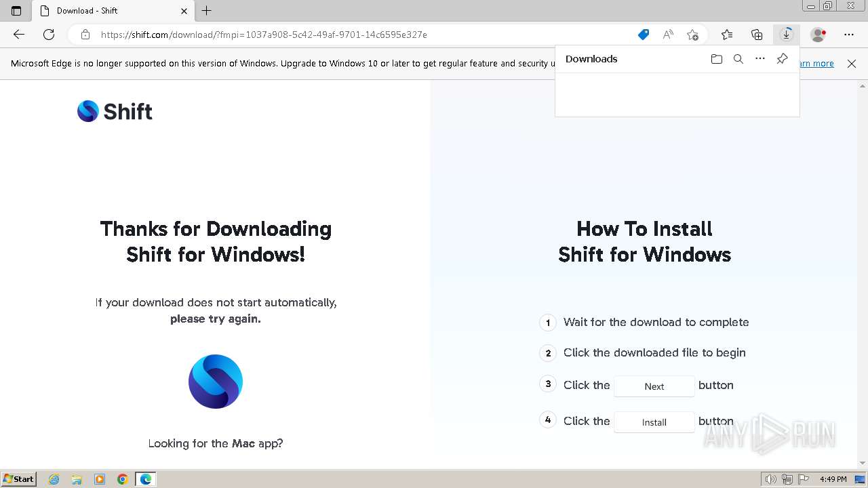Open the Action Center flag tray icon
868x488 pixels.
click(x=804, y=479)
